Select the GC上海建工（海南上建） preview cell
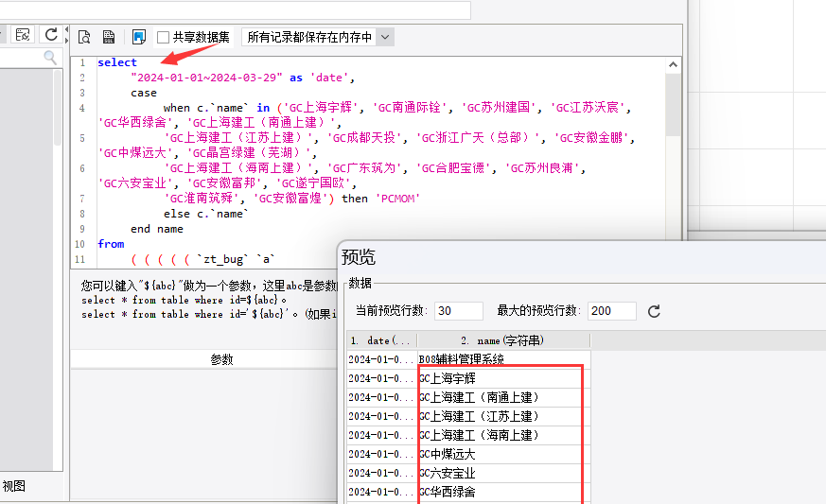 pos(503,435)
